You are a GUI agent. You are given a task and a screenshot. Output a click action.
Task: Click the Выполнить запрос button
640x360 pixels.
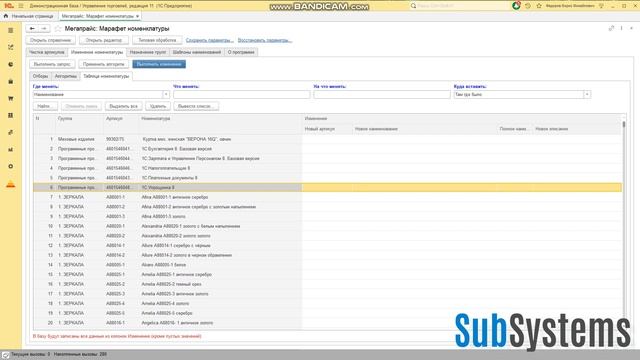tap(52, 64)
